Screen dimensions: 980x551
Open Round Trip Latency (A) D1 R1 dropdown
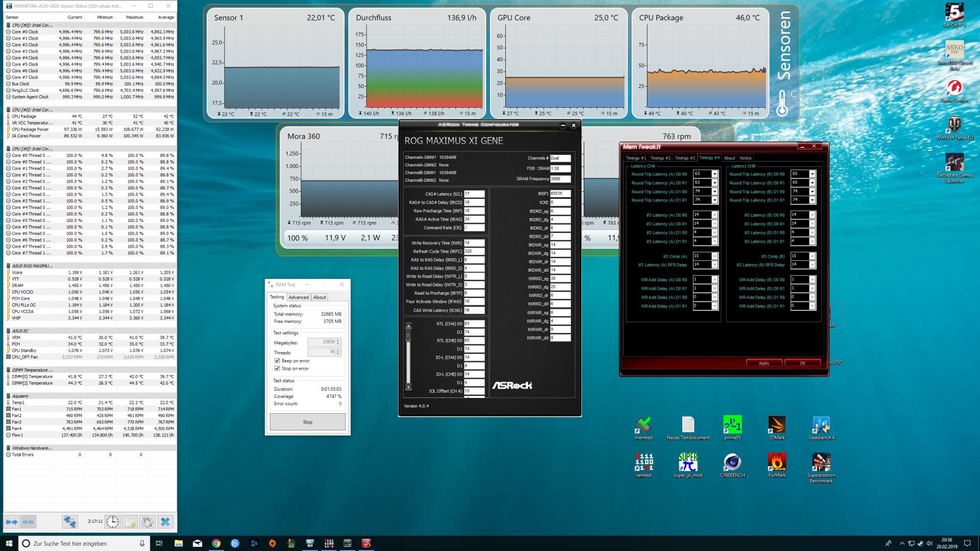pyautogui.click(x=714, y=200)
